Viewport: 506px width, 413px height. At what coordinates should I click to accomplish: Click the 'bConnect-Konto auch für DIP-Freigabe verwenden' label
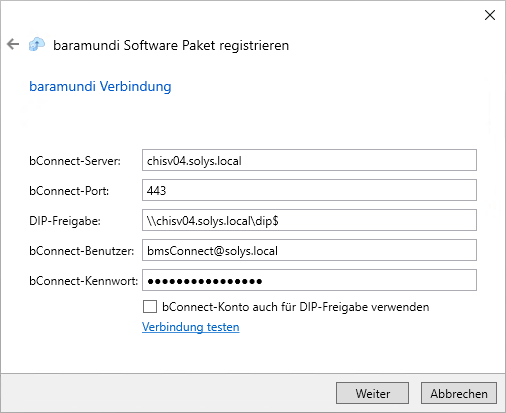click(x=296, y=307)
